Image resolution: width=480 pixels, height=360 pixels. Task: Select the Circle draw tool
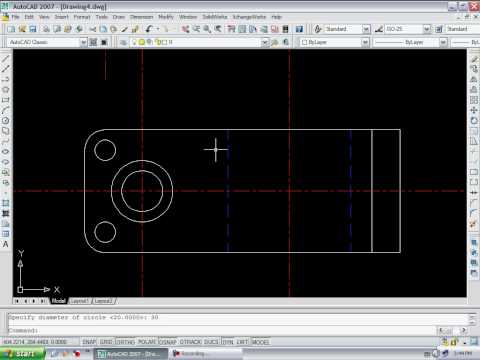point(6,121)
